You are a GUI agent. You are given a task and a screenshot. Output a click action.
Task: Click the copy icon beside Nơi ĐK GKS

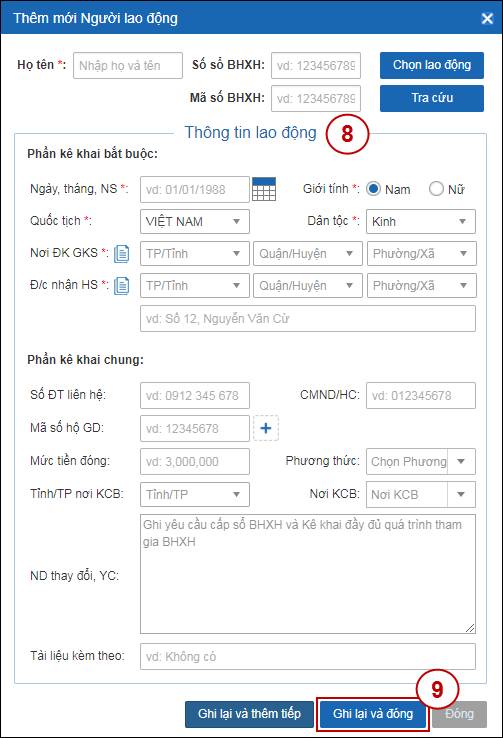click(x=121, y=254)
